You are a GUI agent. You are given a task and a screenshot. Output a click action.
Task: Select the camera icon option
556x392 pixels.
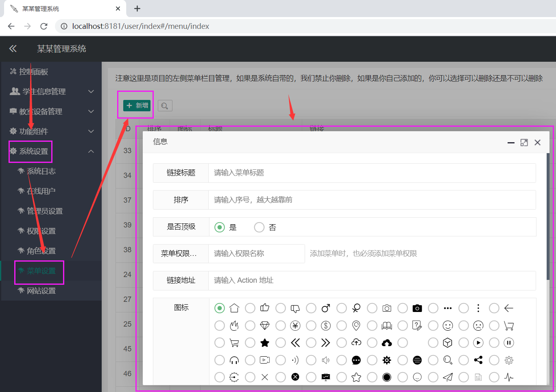click(x=372, y=308)
